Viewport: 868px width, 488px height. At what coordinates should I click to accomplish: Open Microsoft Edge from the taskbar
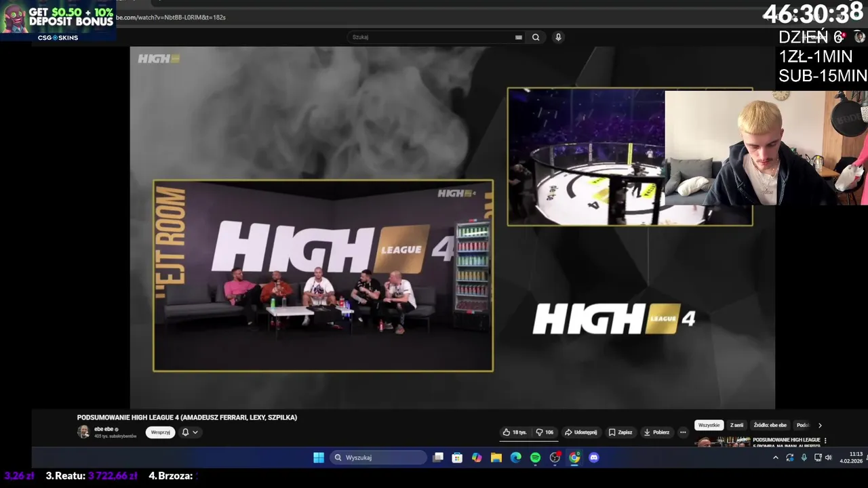point(516,457)
